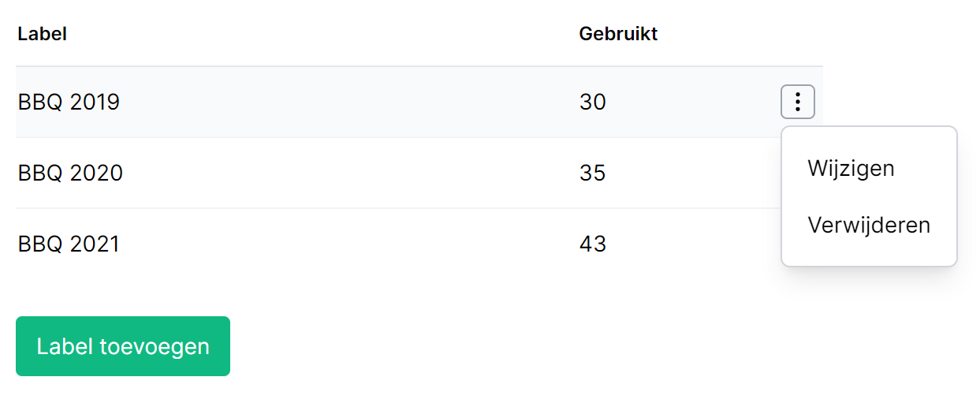Click the highlighted BBQ 2019 table row
This screenshot has height=403, width=980.
tap(419, 102)
